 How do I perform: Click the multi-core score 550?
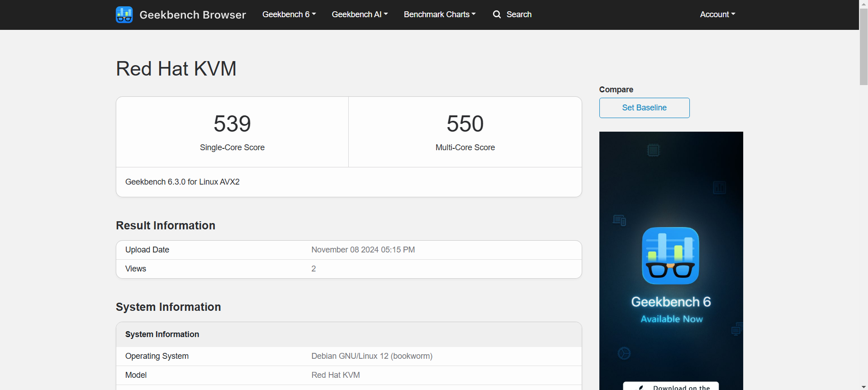[x=465, y=124]
